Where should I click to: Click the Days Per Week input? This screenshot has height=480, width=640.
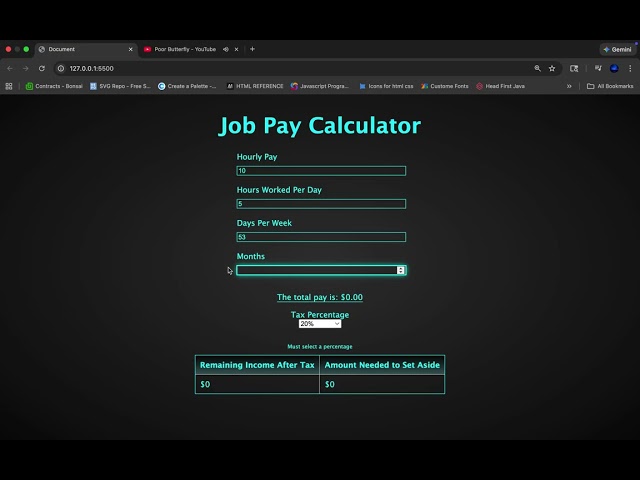[x=321, y=237]
